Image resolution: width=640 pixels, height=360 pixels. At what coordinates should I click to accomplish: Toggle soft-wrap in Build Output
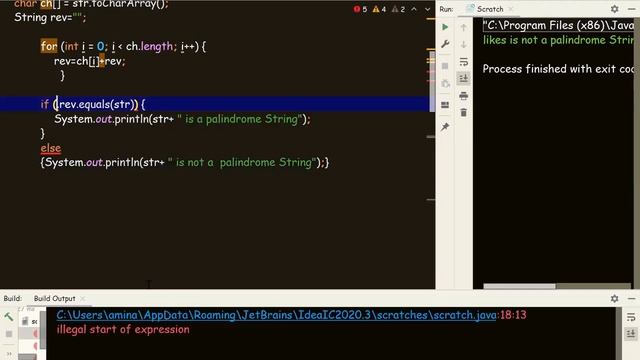pos(631,317)
